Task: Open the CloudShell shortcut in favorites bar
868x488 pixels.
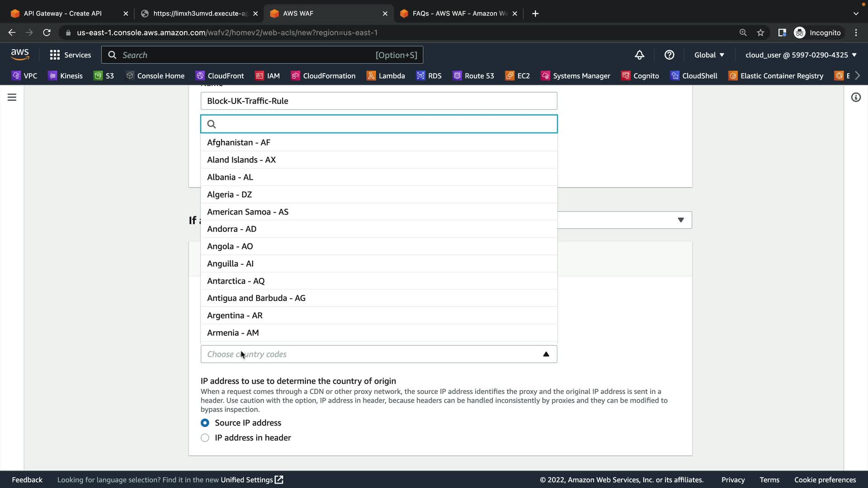Action: [x=694, y=76]
